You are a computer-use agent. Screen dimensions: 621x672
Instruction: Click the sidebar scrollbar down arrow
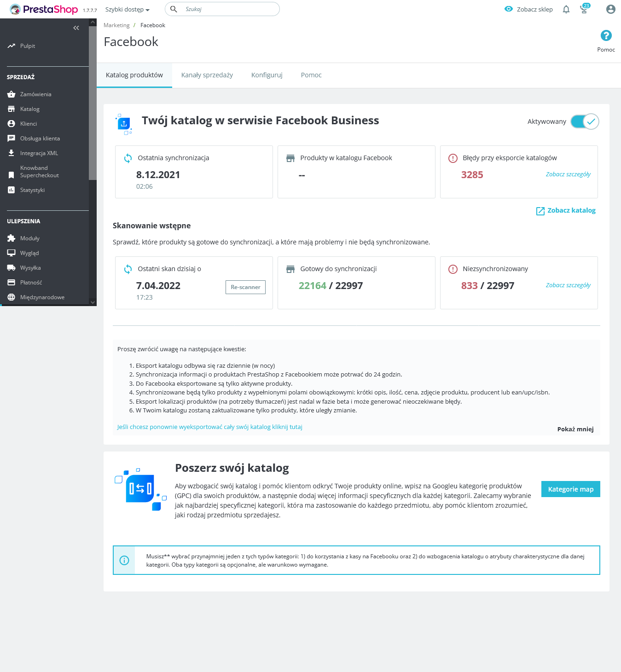pyautogui.click(x=93, y=302)
